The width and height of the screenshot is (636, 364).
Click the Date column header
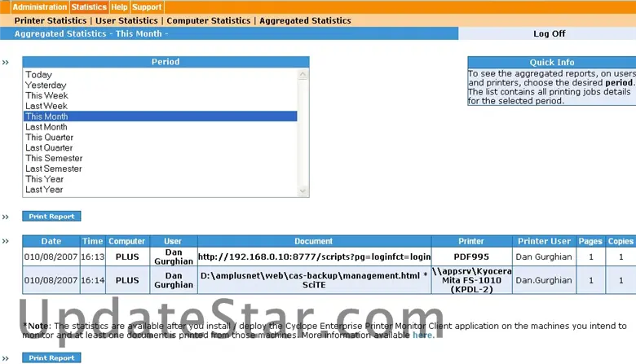coord(51,241)
